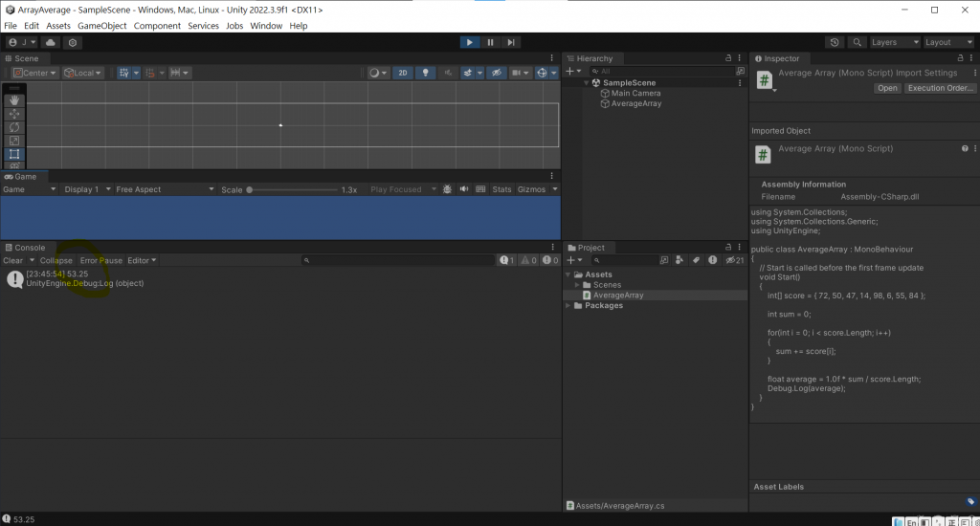Select Main Camera in the Hierarchy
980x526 pixels.
(635, 93)
